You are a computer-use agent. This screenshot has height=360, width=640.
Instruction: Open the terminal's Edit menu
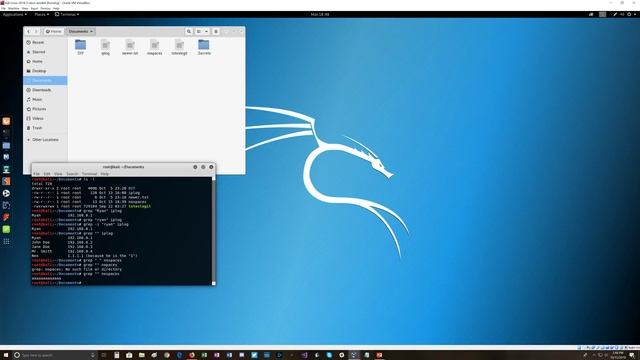(x=47, y=174)
